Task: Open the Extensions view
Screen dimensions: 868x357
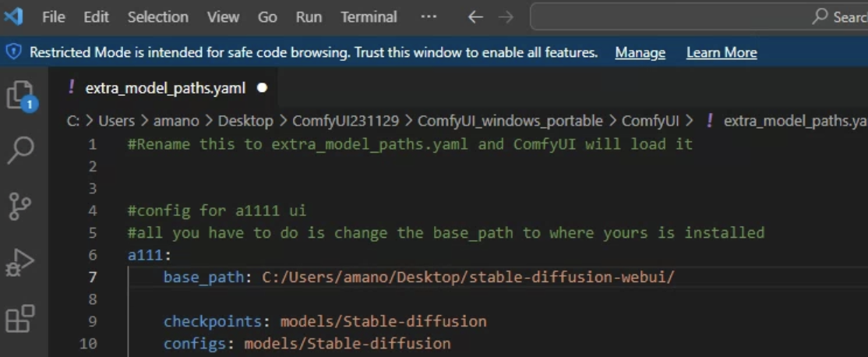Action: pyautogui.click(x=20, y=319)
